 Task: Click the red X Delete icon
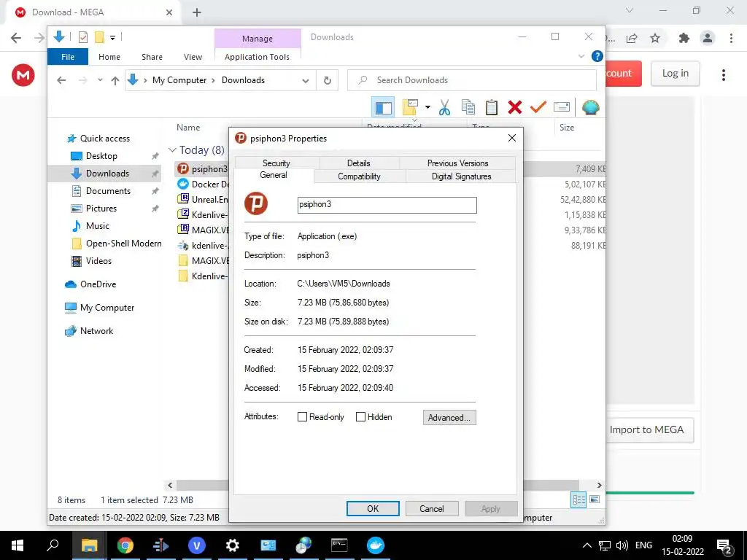[x=515, y=108]
